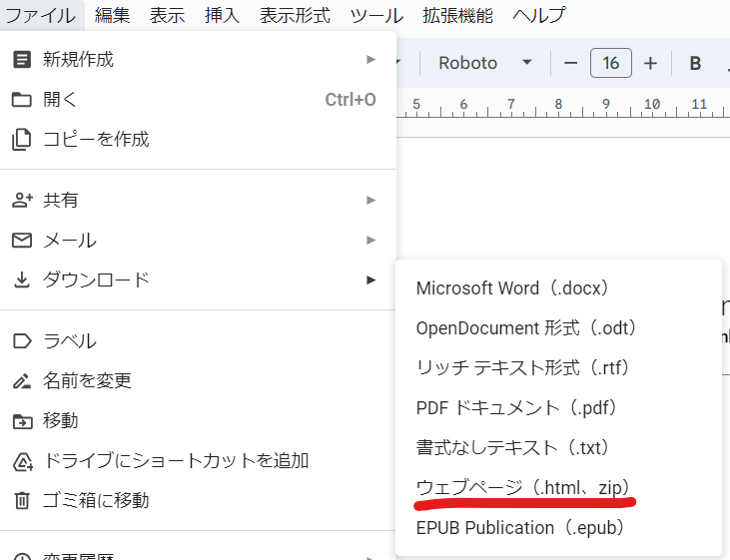
Task: Download as EPUB Publication (.epub)
Action: coord(558,528)
